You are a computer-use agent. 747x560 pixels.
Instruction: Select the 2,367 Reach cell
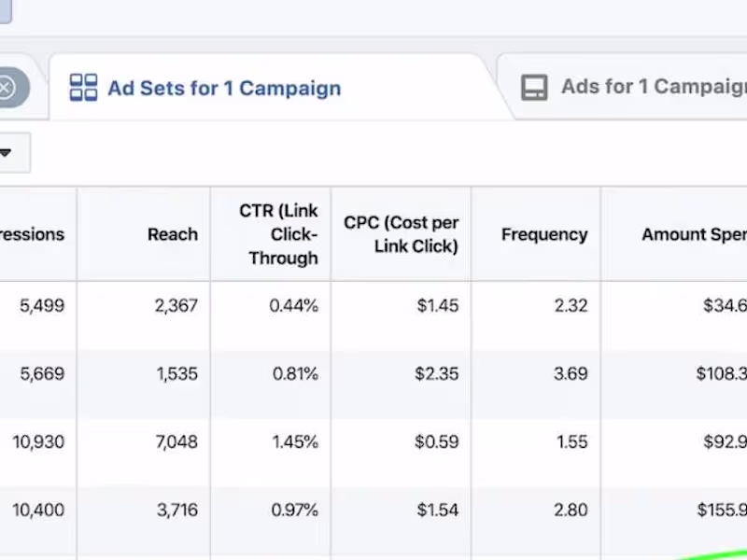pos(176,305)
